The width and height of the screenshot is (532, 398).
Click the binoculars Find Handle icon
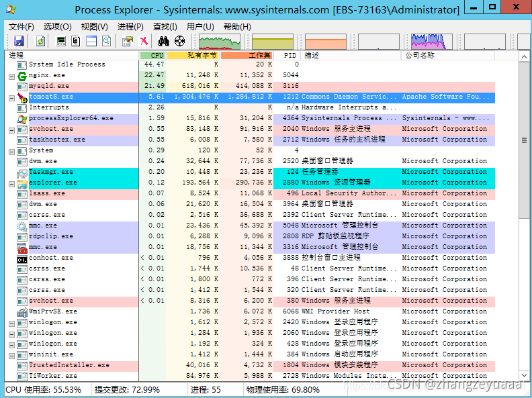pos(164,41)
